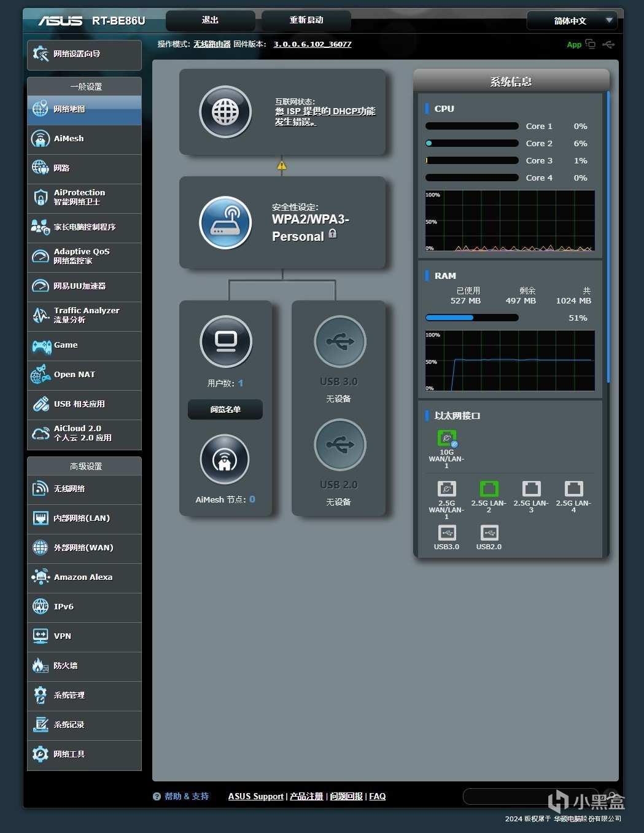Click the App link in header
The image size is (644, 833).
coord(574,44)
